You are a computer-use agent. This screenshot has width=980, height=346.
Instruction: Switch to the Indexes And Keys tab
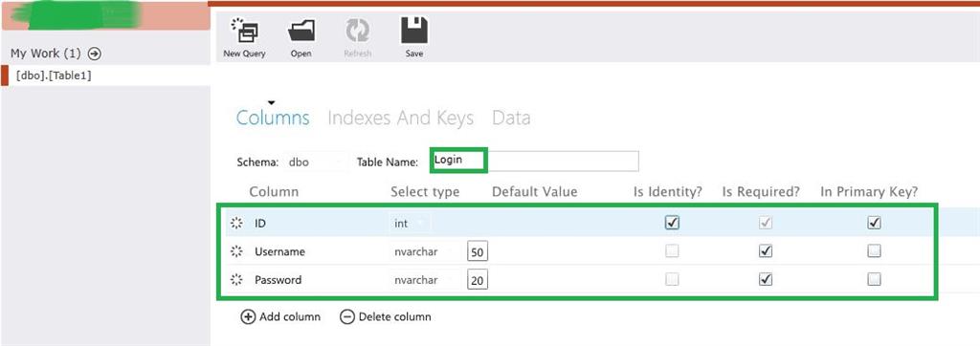(401, 118)
